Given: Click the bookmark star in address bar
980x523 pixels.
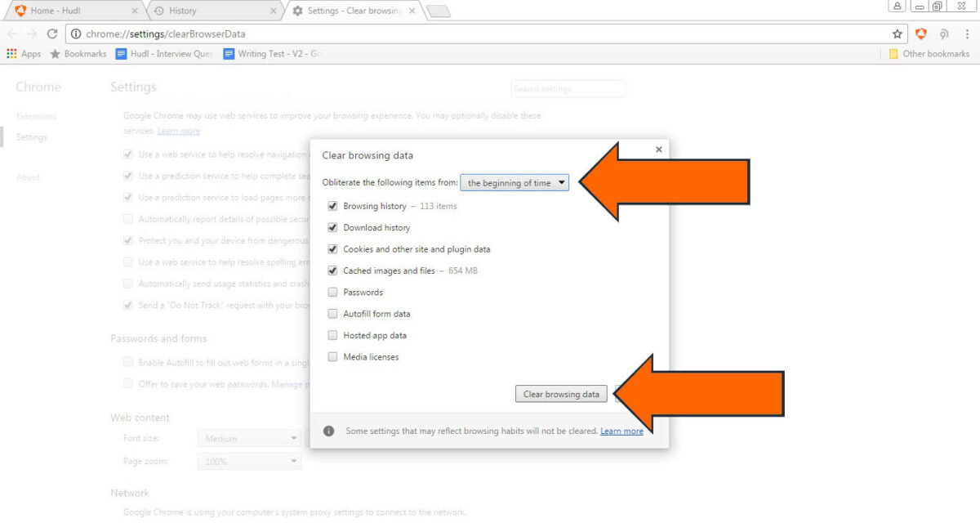Looking at the screenshot, I should (898, 34).
